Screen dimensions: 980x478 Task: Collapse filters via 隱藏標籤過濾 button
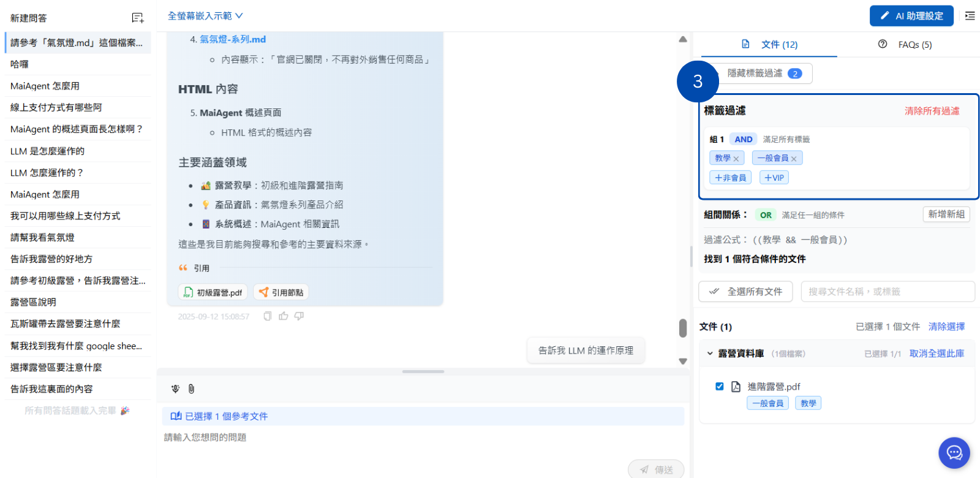pyautogui.click(x=763, y=74)
